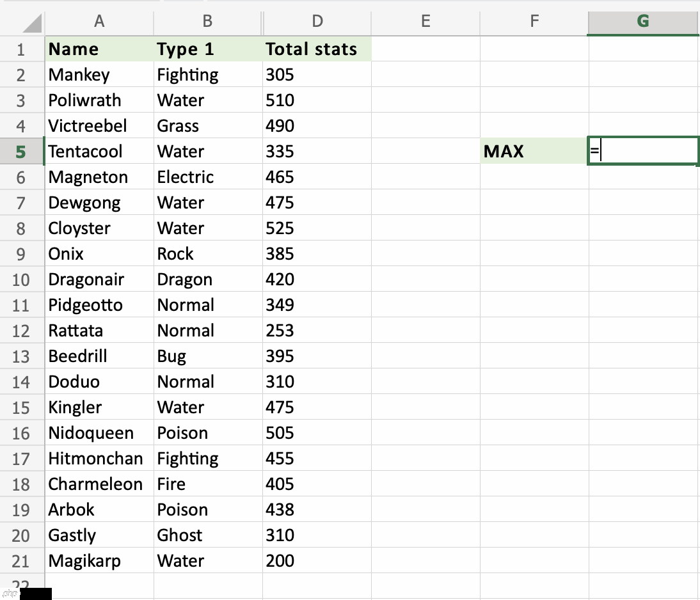The height and width of the screenshot is (600, 700).
Task: Select row header 15
Action: tap(21, 407)
